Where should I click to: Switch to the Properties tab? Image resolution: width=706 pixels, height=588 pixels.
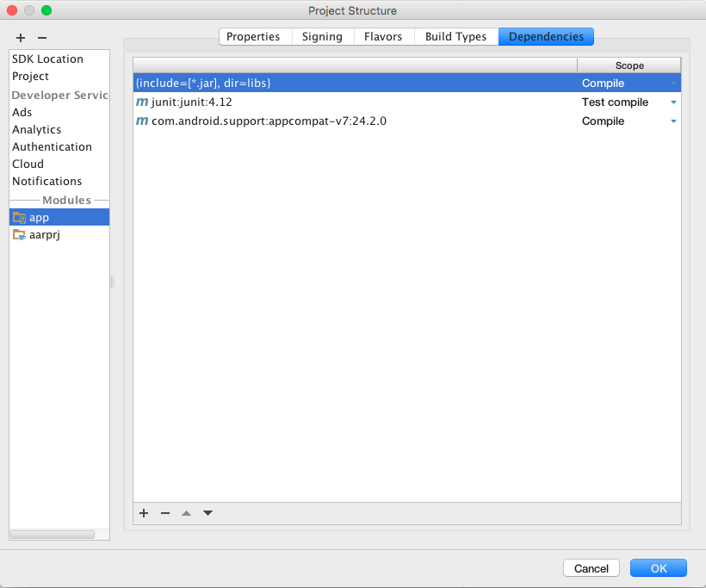256,36
